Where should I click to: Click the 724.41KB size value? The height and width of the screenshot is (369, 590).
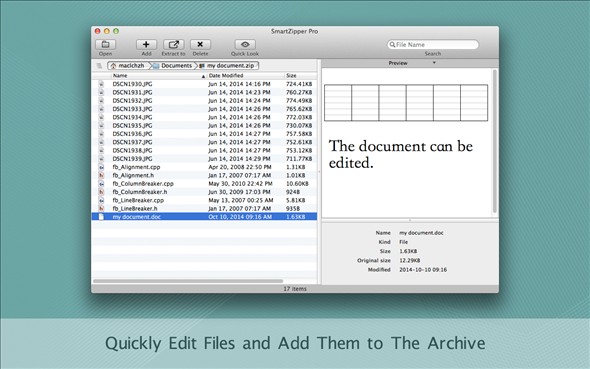click(x=299, y=84)
